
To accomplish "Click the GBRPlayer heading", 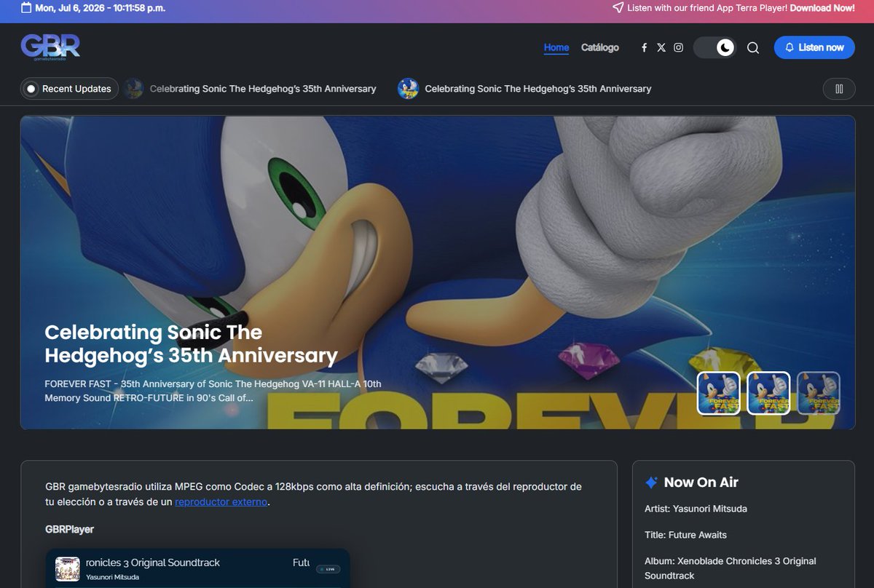I will [69, 529].
